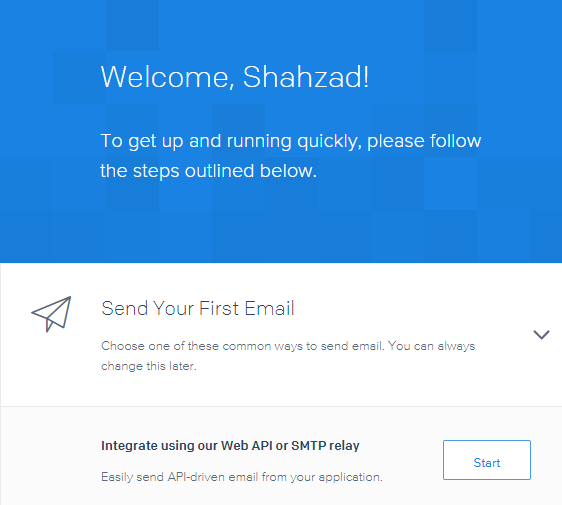Image resolution: width=562 pixels, height=505 pixels.
Task: Click 'Integrate using our Web API or SMTP relay'
Action: 230,446
